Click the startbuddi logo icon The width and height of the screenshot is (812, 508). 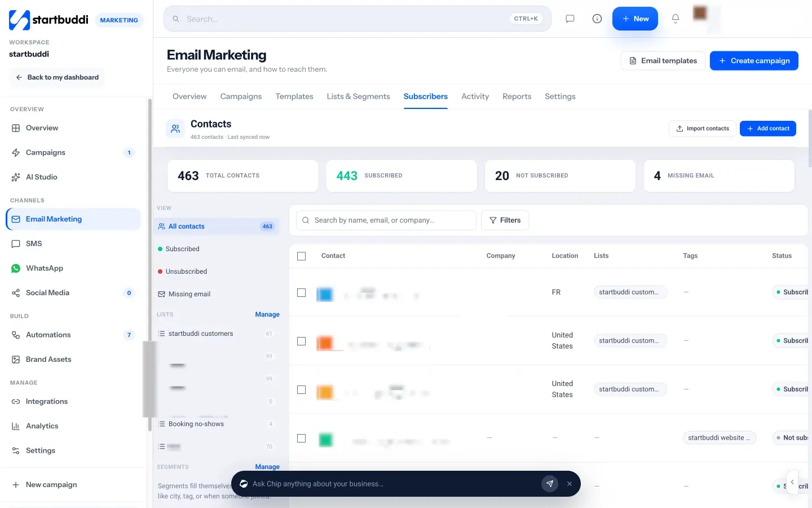coord(19,20)
